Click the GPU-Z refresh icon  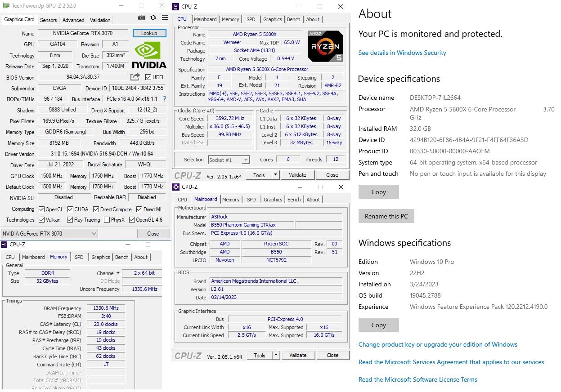pos(153,18)
